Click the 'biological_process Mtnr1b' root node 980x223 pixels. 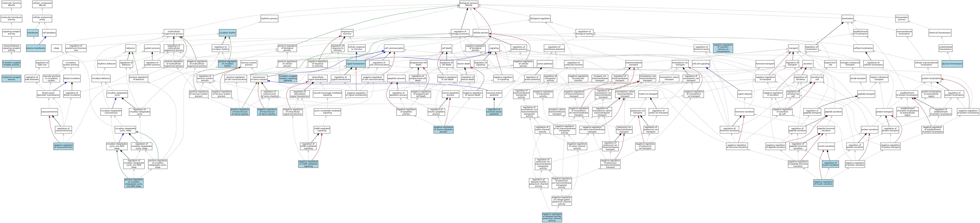pyautogui.click(x=468, y=4)
